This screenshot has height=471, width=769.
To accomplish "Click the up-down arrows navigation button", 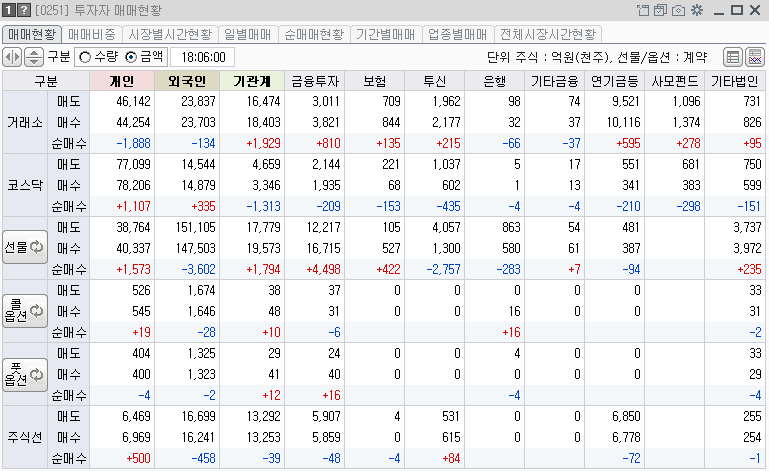I will (33, 57).
